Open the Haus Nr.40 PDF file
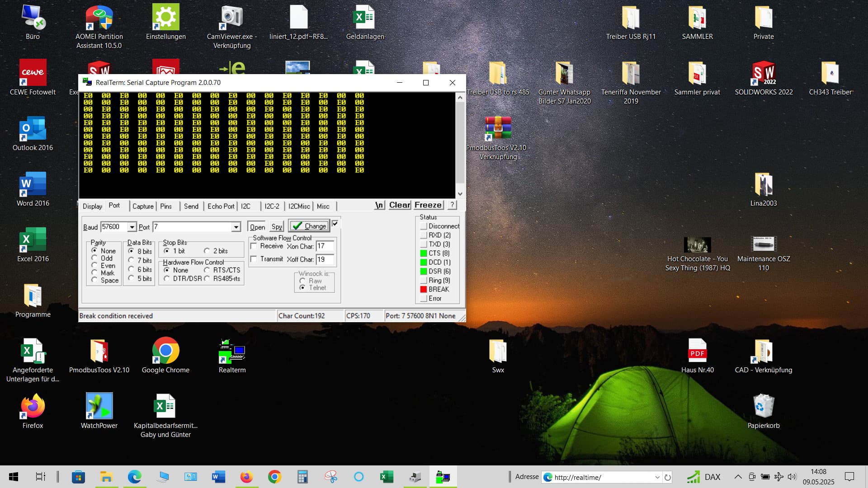The height and width of the screenshot is (488, 868). click(x=697, y=355)
